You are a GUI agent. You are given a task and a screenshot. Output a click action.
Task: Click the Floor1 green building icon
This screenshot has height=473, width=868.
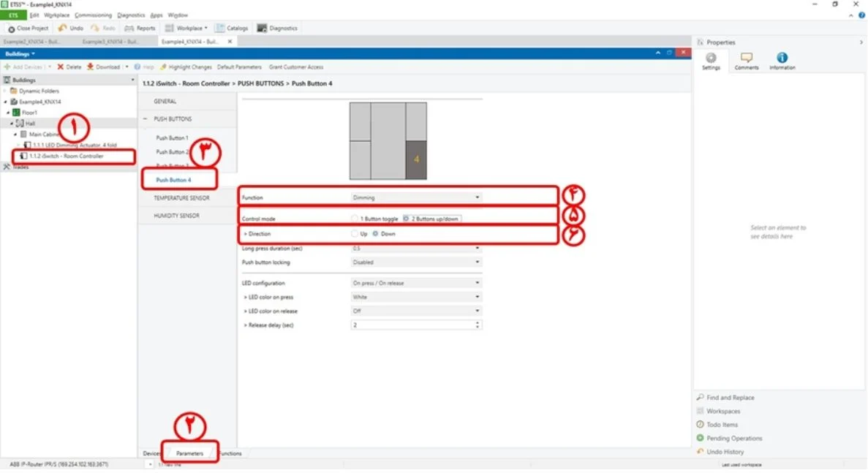17,113
